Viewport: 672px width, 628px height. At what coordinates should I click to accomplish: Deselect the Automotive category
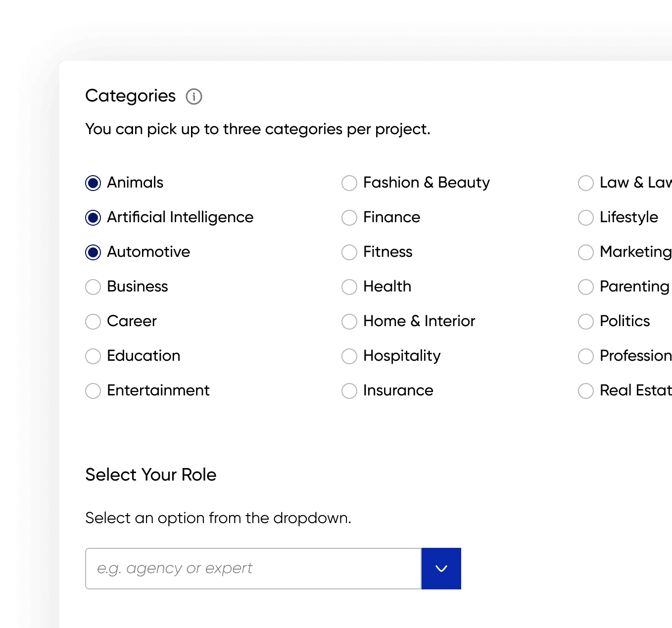pyautogui.click(x=93, y=252)
